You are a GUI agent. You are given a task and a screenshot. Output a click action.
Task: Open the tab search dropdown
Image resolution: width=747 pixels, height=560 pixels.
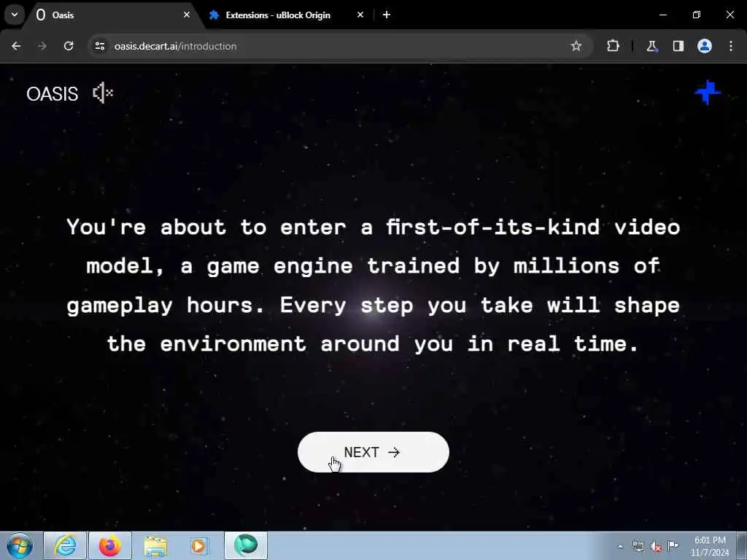pyautogui.click(x=15, y=15)
